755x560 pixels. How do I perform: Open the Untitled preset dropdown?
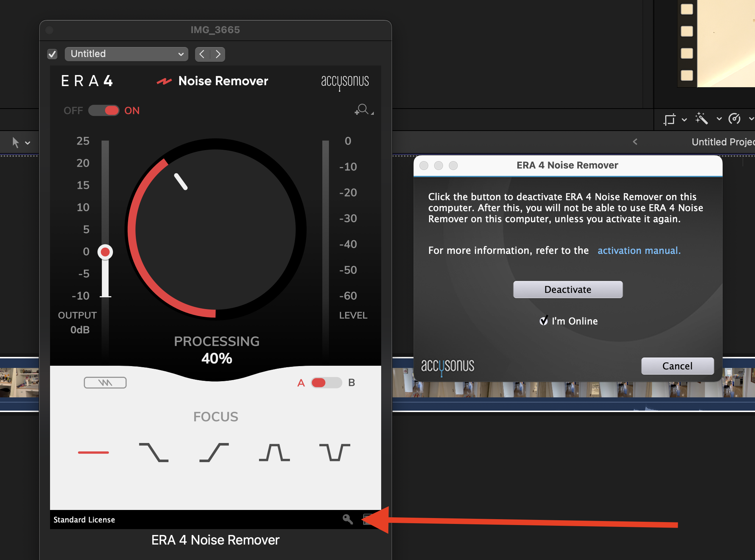point(126,54)
